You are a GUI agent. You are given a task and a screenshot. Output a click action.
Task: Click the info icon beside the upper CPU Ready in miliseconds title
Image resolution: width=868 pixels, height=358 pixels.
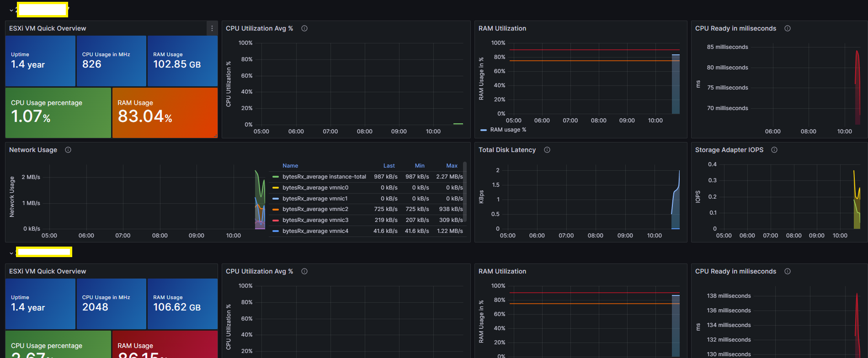click(788, 28)
